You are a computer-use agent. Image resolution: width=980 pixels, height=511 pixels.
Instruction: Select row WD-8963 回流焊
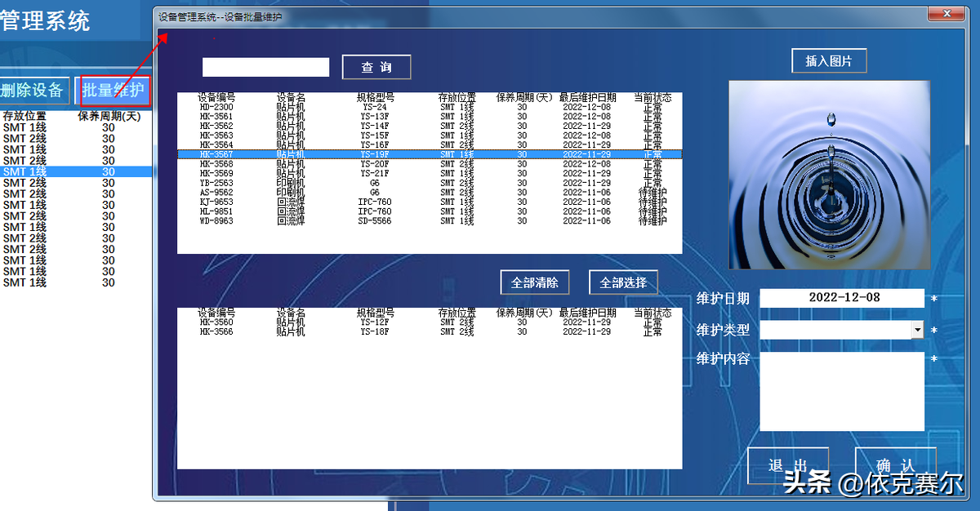430,221
